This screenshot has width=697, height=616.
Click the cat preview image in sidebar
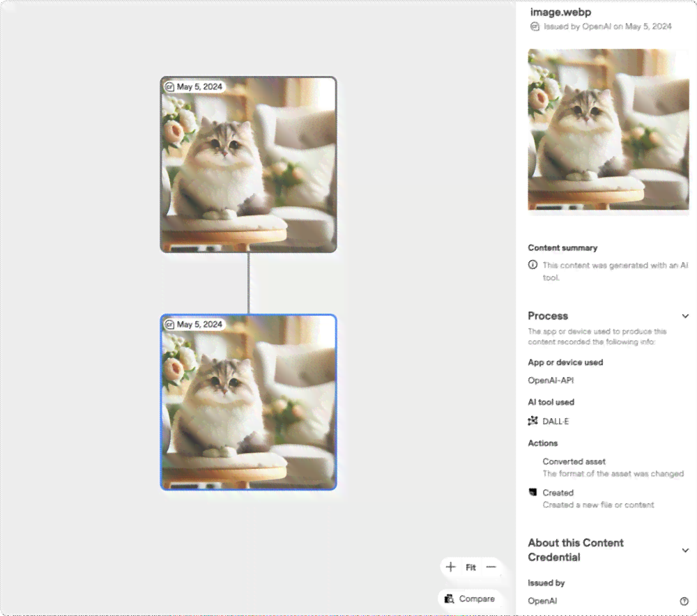point(608,130)
